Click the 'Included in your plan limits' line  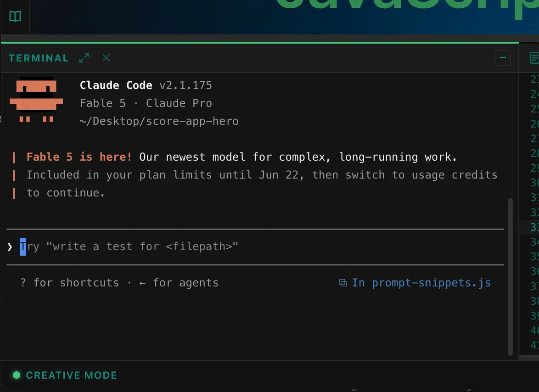coord(262,175)
